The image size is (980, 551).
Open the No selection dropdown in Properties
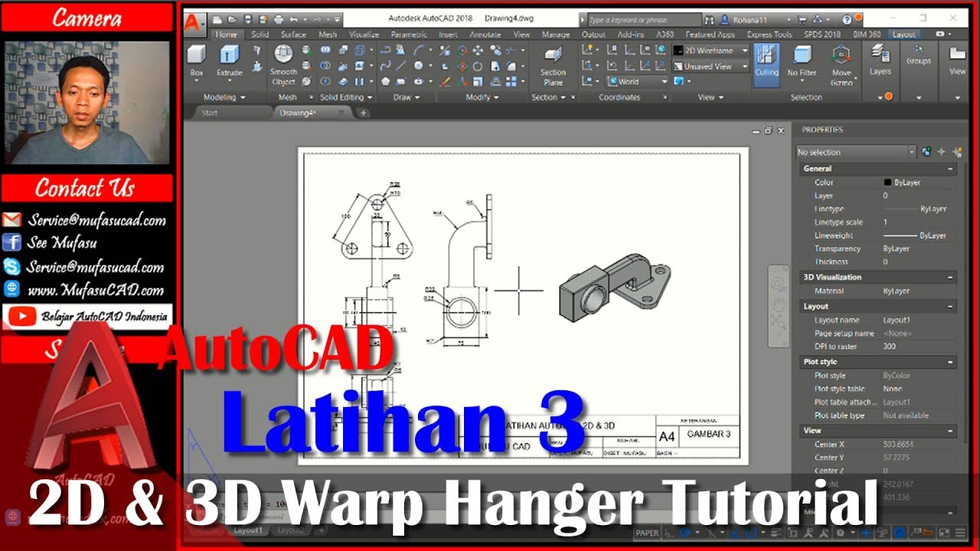click(856, 152)
